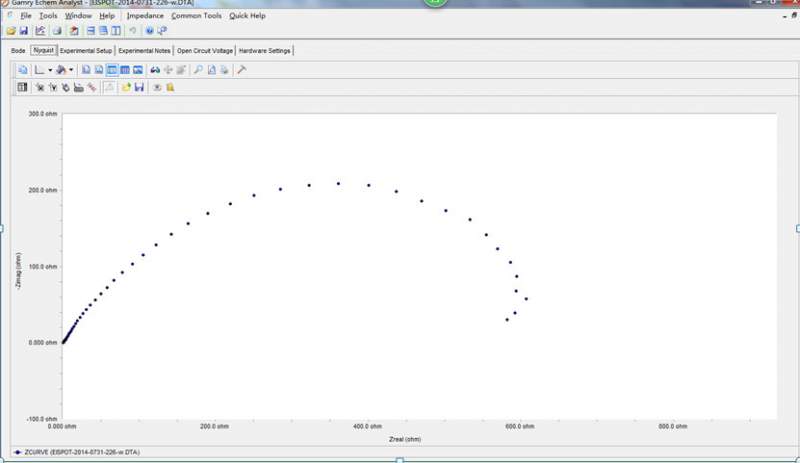Click the paint bucket icon
This screenshot has width=800, height=463.
[x=61, y=70]
